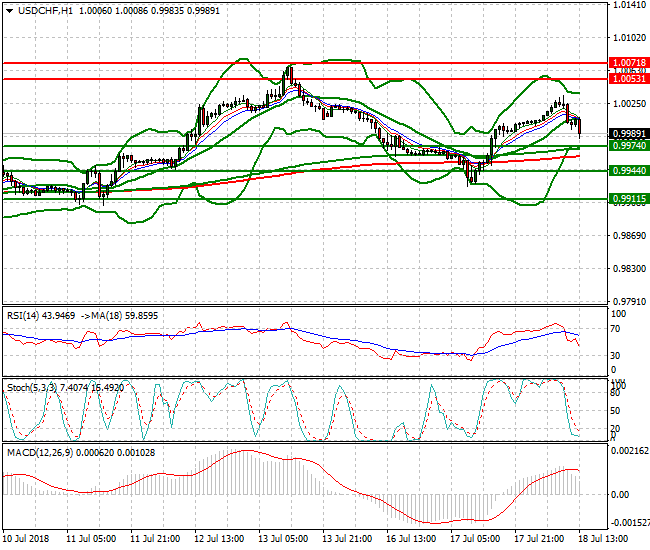The image size is (650, 550).
Task: Select the 12 Jul 13:00 time axis label
Action: (219, 539)
